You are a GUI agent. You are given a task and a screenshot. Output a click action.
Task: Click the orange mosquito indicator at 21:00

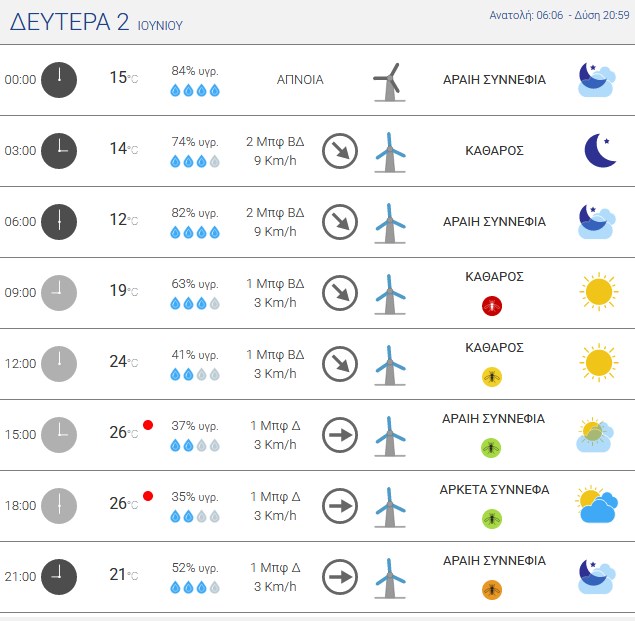(x=492, y=590)
